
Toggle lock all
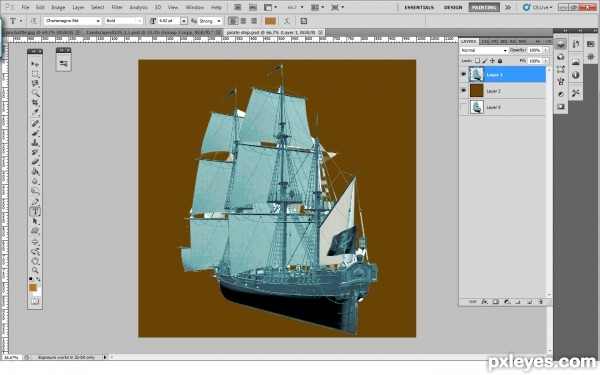point(500,61)
